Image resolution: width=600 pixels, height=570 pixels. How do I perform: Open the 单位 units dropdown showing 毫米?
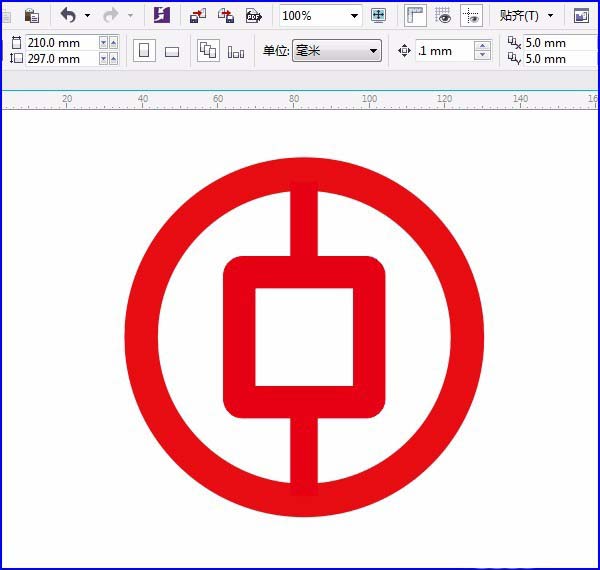point(337,50)
